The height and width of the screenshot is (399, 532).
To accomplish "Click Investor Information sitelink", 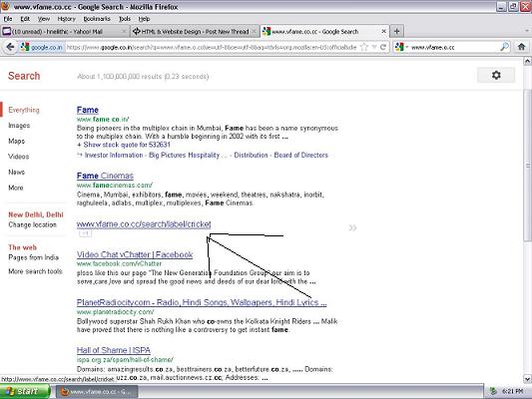I will point(114,156).
